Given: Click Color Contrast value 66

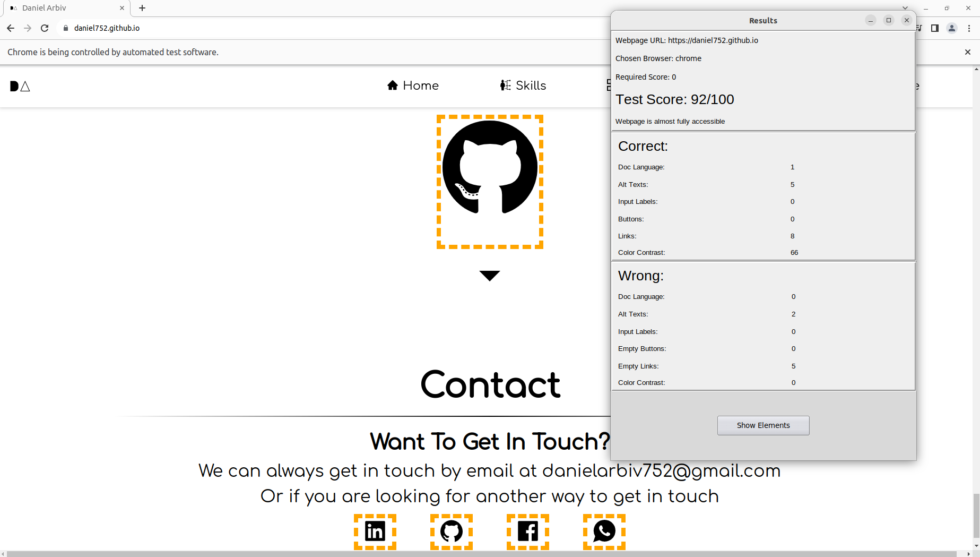Looking at the screenshot, I should tap(794, 253).
